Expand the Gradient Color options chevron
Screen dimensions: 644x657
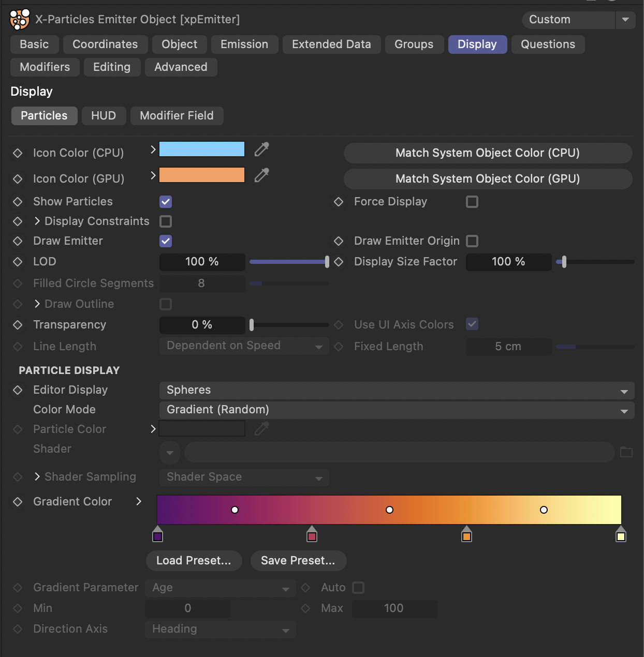(x=139, y=501)
